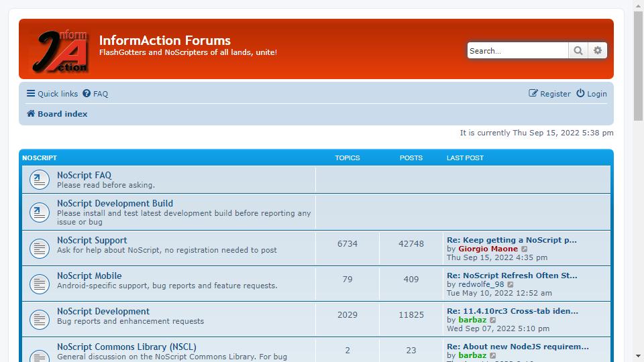Open the NOSCRIPT category header link
The image size is (644, 362).
(x=40, y=158)
